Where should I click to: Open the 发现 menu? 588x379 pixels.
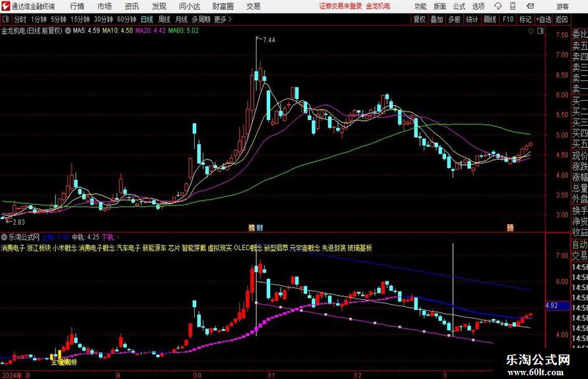click(x=159, y=6)
